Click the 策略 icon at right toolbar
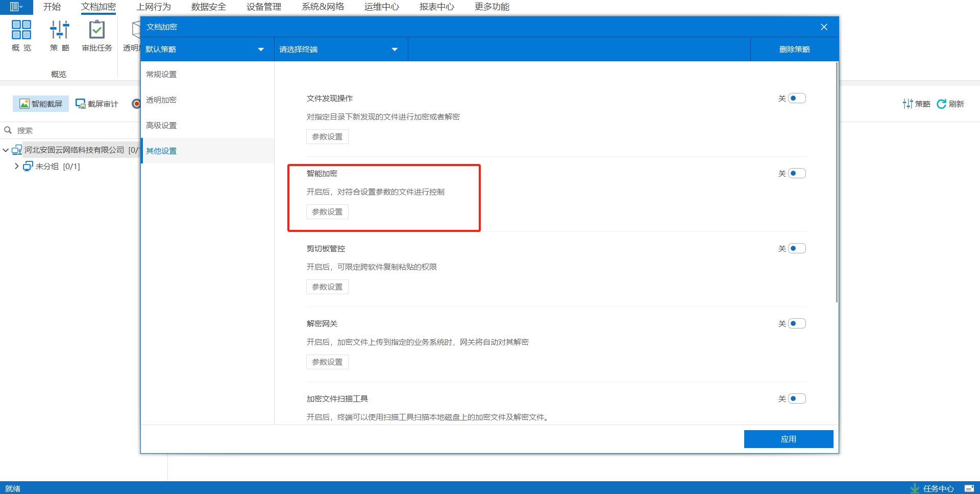The width and height of the screenshot is (980, 494). coord(908,104)
